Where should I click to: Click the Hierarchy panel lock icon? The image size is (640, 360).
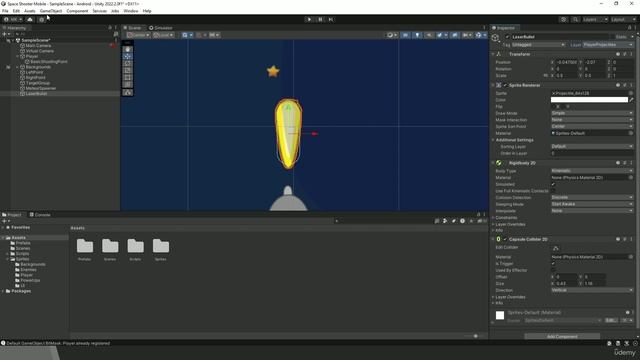tap(110, 28)
